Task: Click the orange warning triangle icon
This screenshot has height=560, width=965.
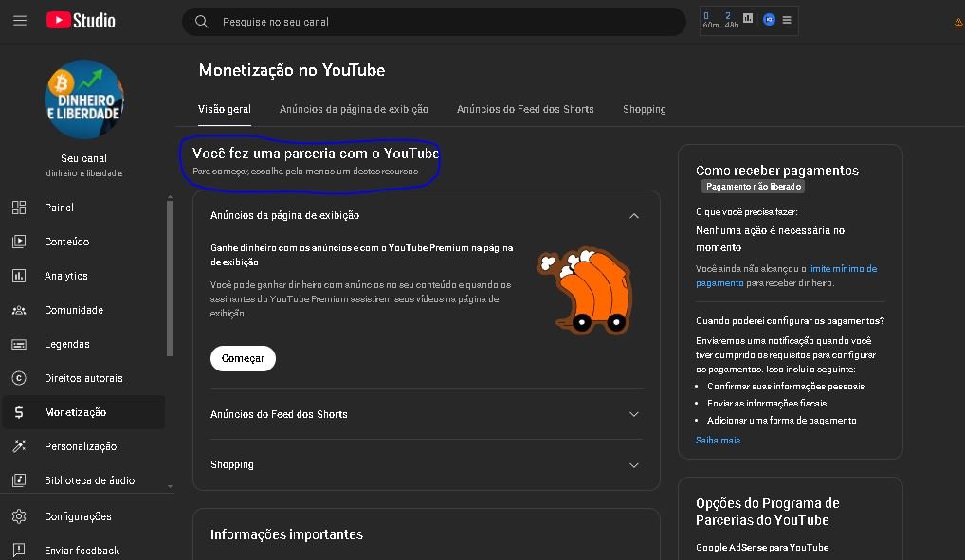Action: point(959,24)
